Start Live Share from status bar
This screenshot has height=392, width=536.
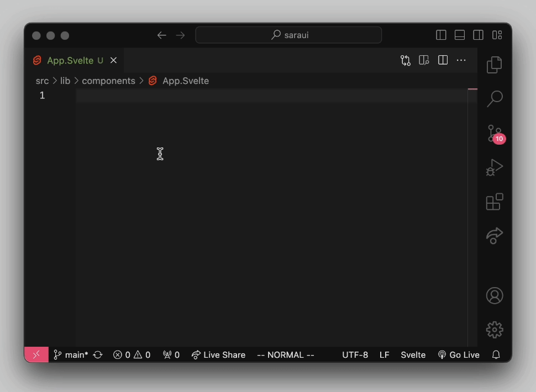[x=218, y=355]
